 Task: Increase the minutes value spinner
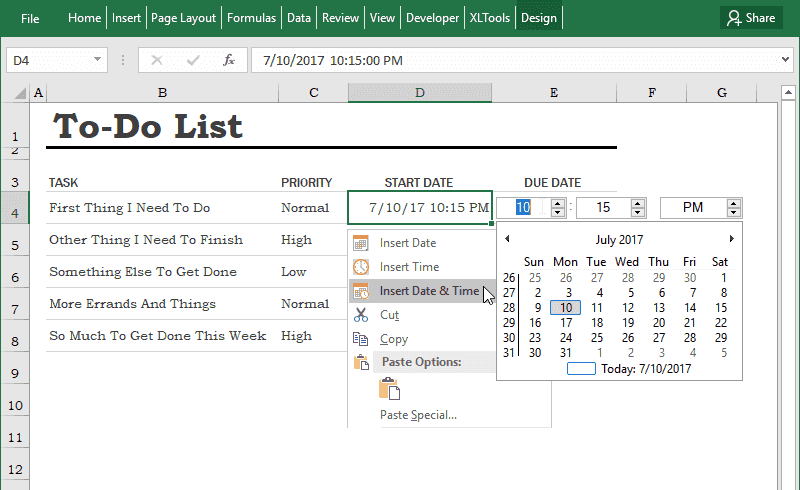[638, 204]
